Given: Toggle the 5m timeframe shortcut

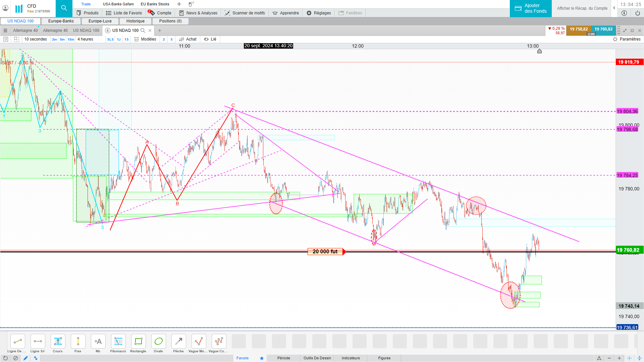Looking at the screenshot, I should coord(62,40).
